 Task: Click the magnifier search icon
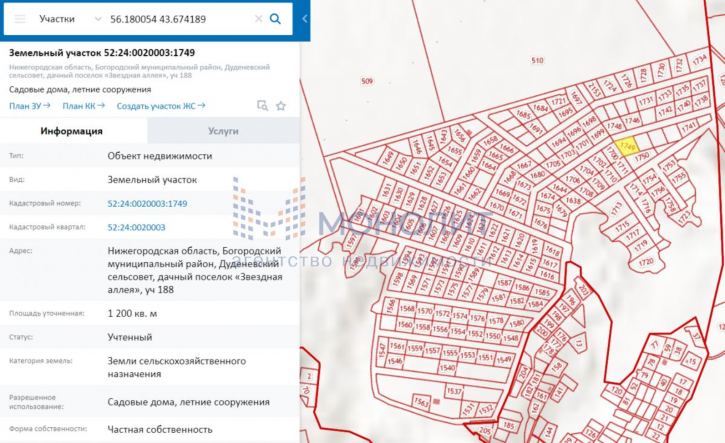275,19
